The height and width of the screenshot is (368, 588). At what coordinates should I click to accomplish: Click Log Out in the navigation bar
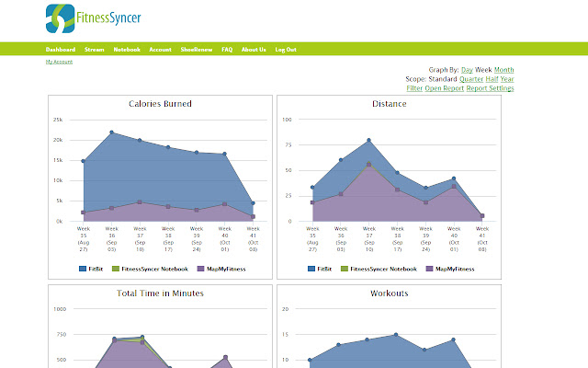[286, 50]
